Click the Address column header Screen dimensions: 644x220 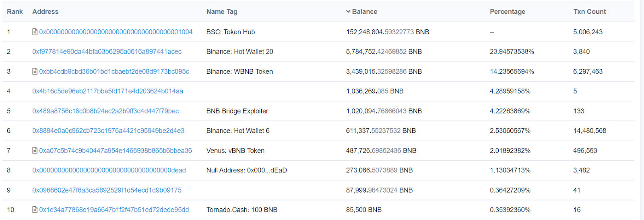coord(45,12)
